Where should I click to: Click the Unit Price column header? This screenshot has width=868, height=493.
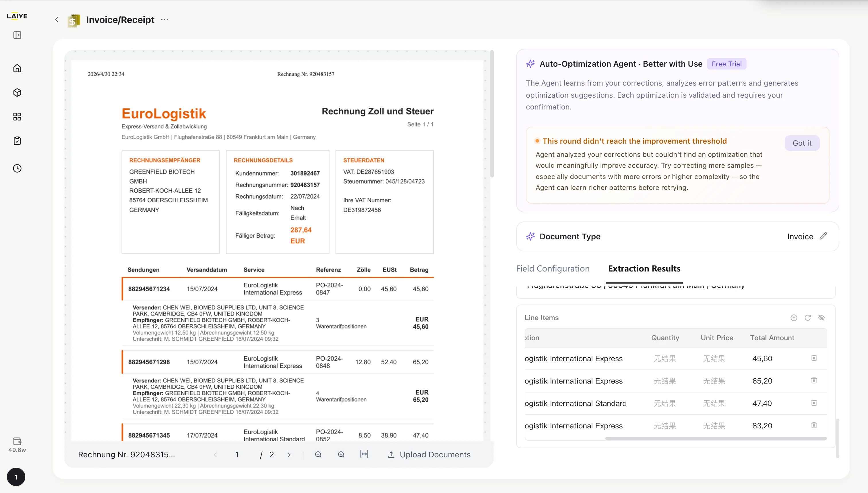(x=717, y=338)
